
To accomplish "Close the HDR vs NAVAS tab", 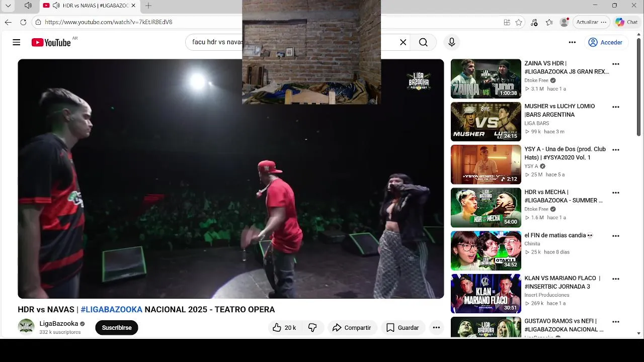I will click(x=133, y=6).
